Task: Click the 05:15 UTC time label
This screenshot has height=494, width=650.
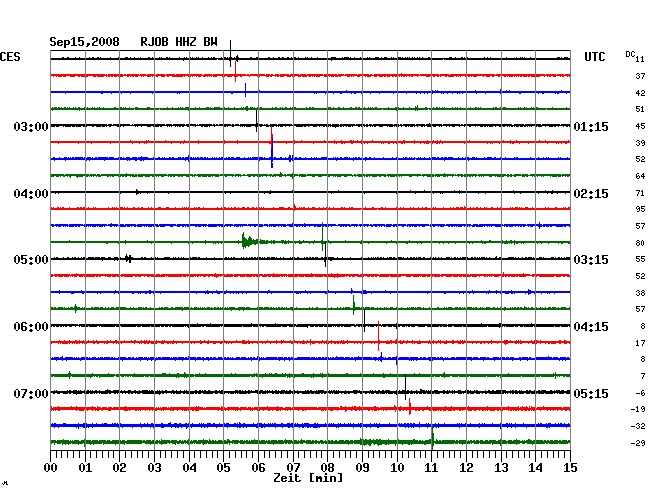Action: pos(591,393)
